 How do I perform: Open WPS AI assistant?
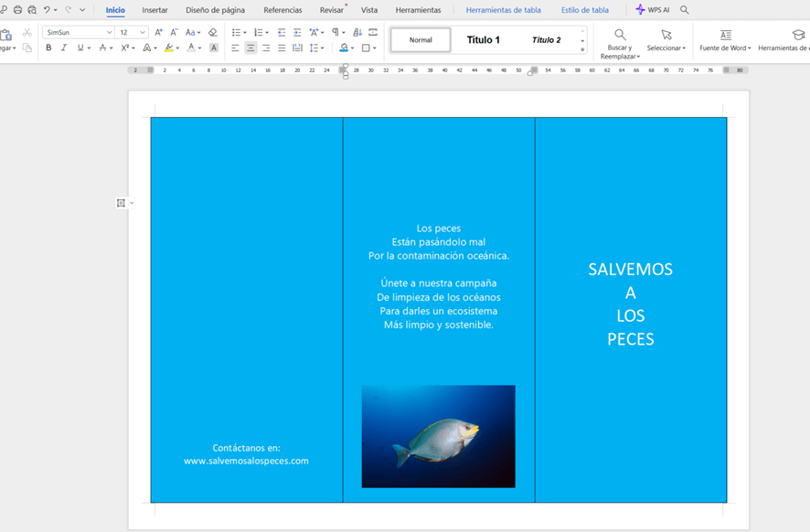[652, 10]
